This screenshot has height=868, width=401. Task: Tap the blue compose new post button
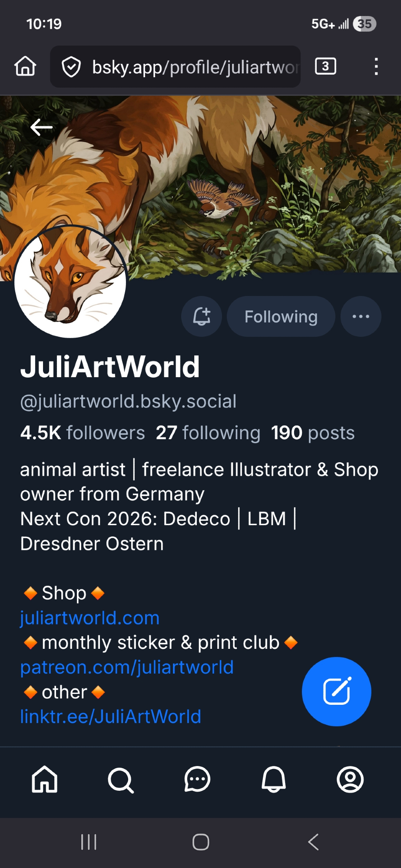coord(337,691)
